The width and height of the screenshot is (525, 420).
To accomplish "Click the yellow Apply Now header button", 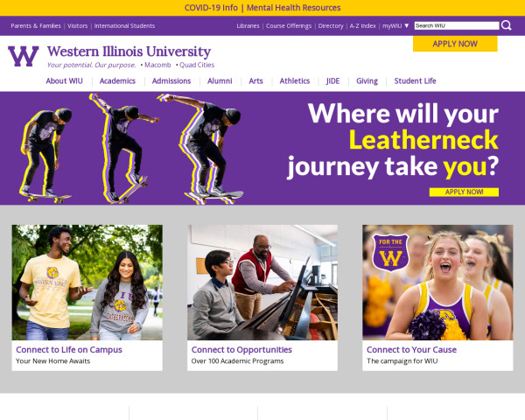I will coord(455,44).
